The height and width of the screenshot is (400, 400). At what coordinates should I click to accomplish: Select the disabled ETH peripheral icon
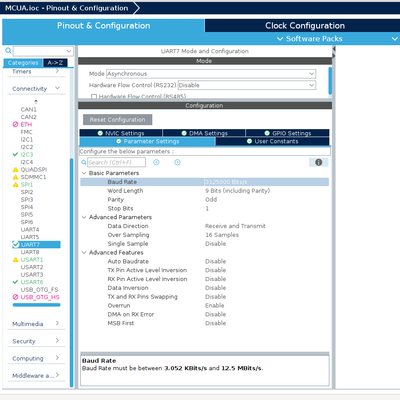[x=15, y=124]
